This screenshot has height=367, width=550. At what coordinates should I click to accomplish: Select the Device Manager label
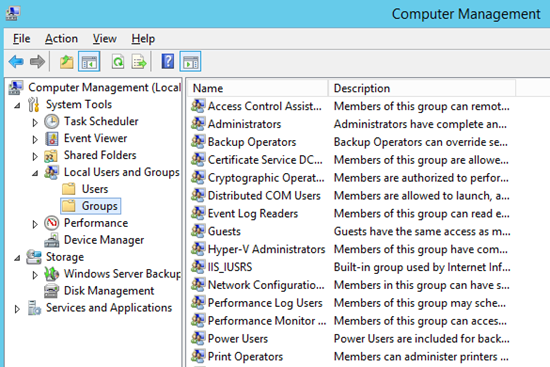pyautogui.click(x=104, y=240)
